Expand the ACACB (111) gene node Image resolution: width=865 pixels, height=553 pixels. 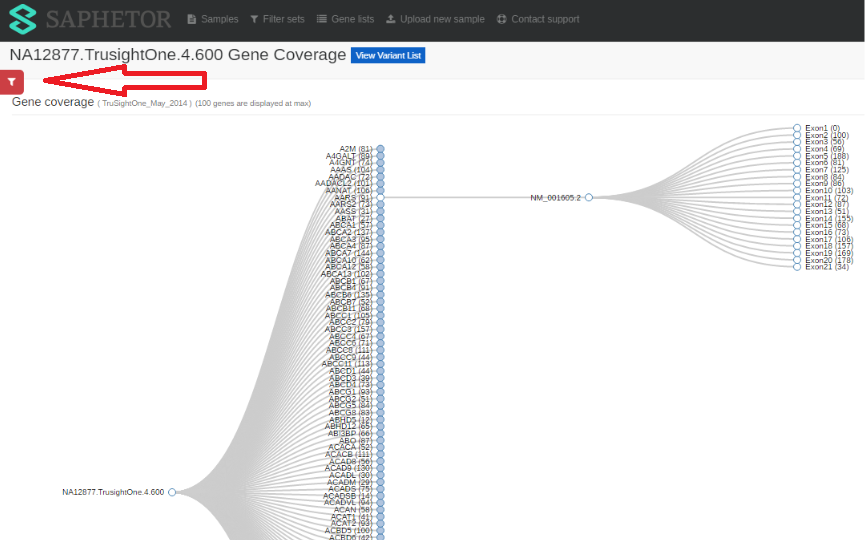click(x=380, y=454)
